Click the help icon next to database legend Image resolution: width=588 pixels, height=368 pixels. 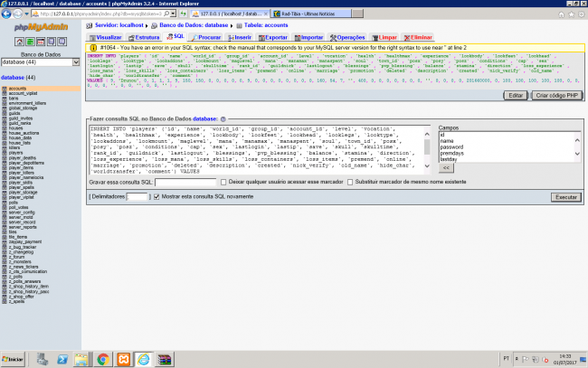click(223, 119)
